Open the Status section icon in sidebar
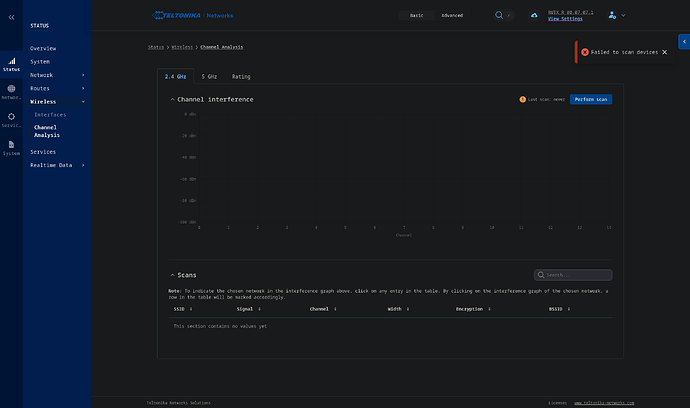 [x=11, y=64]
